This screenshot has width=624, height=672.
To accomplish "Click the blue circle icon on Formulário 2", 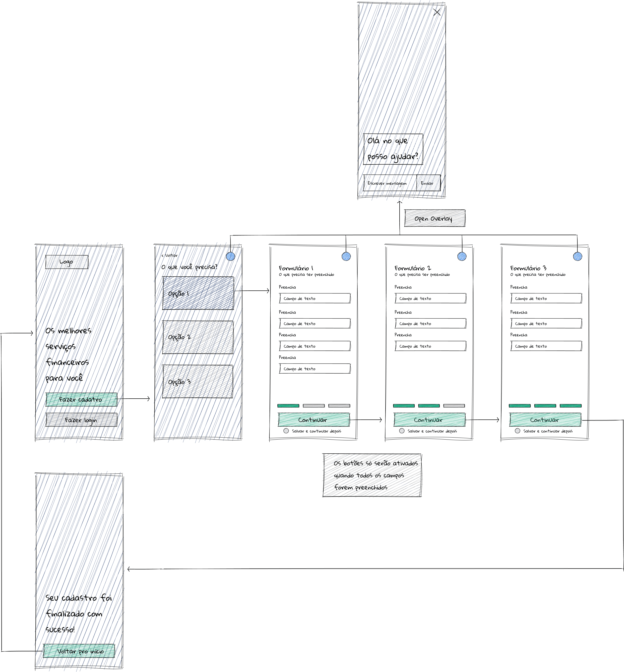I will [462, 256].
